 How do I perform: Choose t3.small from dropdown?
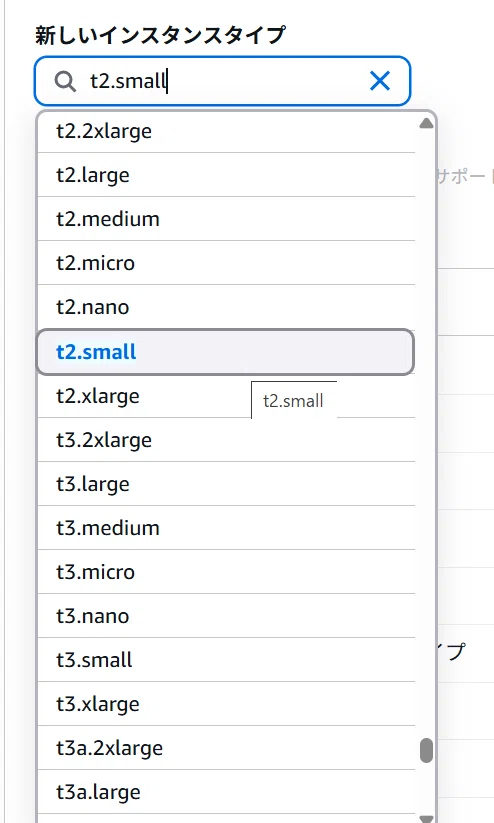pyautogui.click(x=226, y=661)
